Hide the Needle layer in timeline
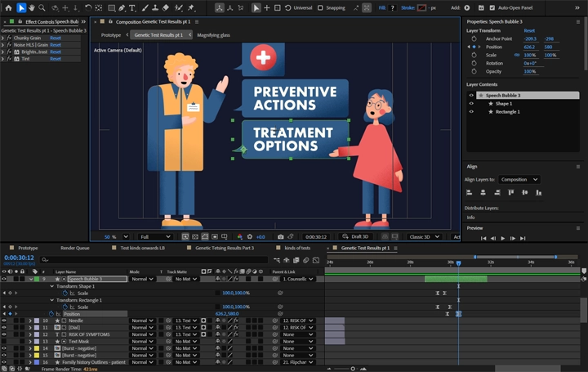 [x=4, y=321]
